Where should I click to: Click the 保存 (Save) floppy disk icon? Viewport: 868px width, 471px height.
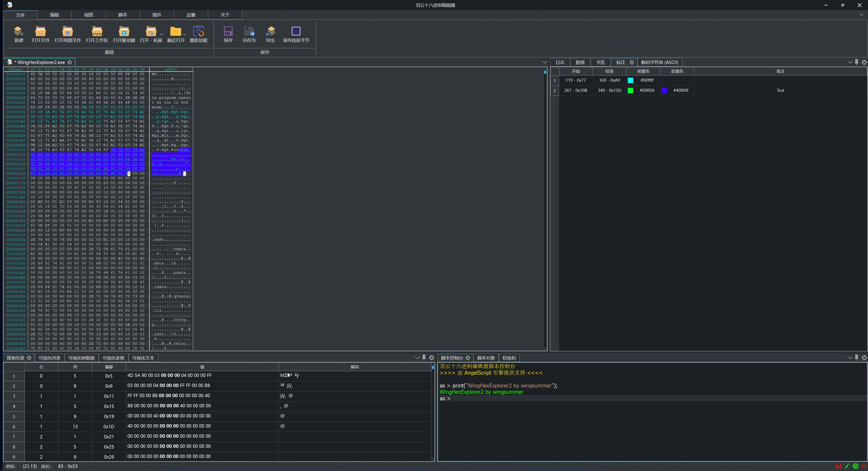tap(228, 31)
